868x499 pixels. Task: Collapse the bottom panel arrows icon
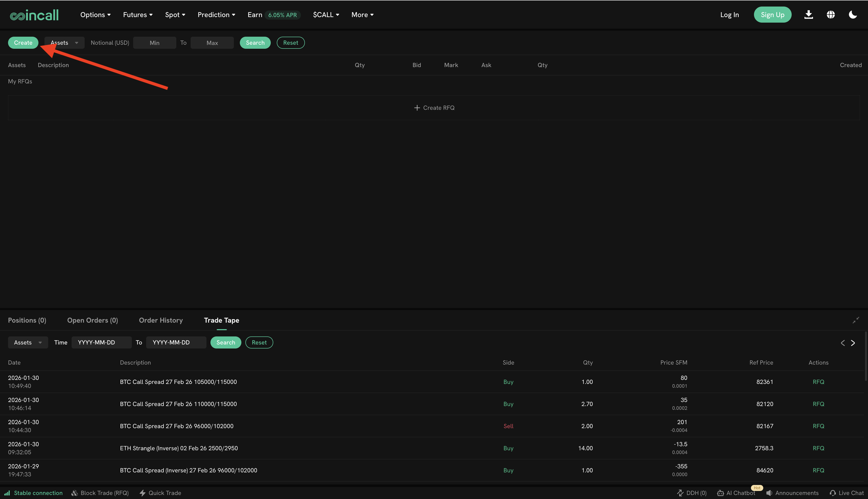point(856,320)
